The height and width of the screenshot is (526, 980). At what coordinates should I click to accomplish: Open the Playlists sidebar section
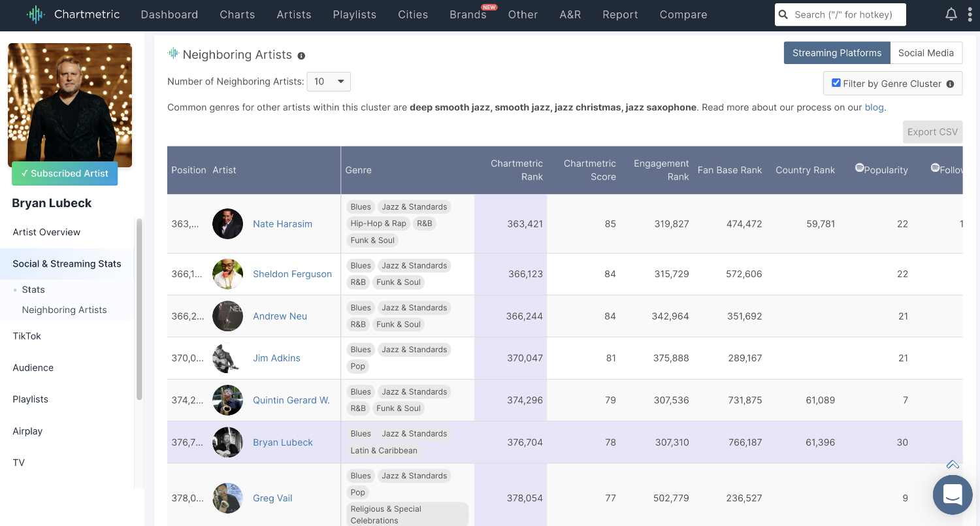pos(30,399)
